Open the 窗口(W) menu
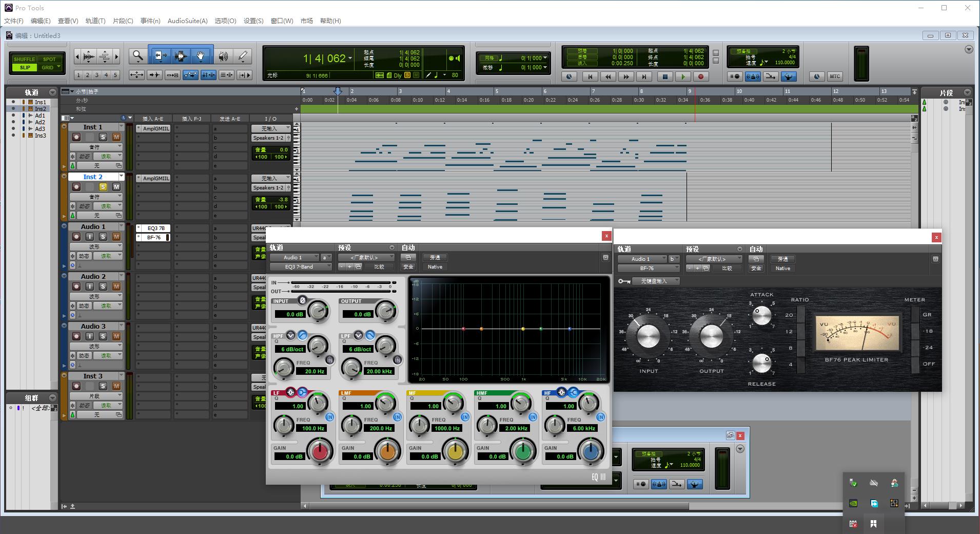980x534 pixels. pos(282,21)
